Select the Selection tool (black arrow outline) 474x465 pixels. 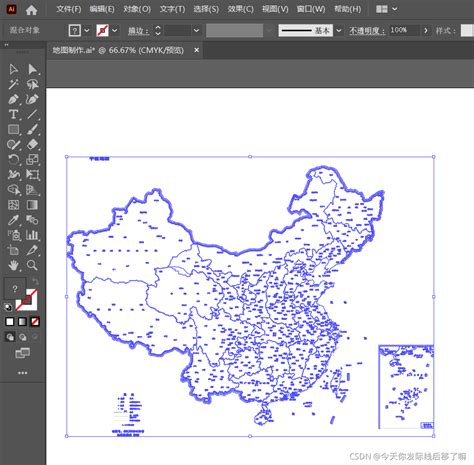click(x=13, y=69)
